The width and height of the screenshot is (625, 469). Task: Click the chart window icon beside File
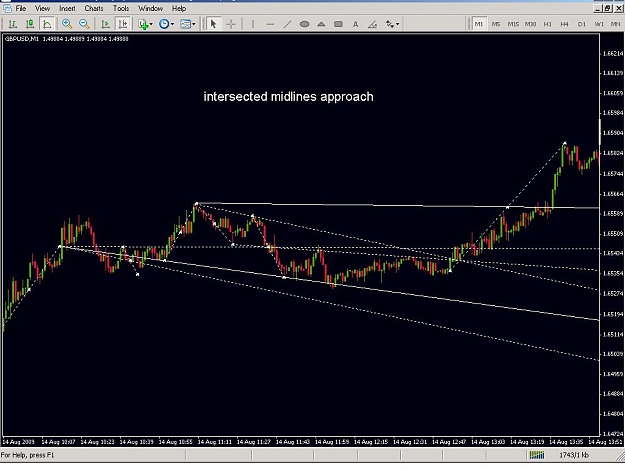(7, 8)
